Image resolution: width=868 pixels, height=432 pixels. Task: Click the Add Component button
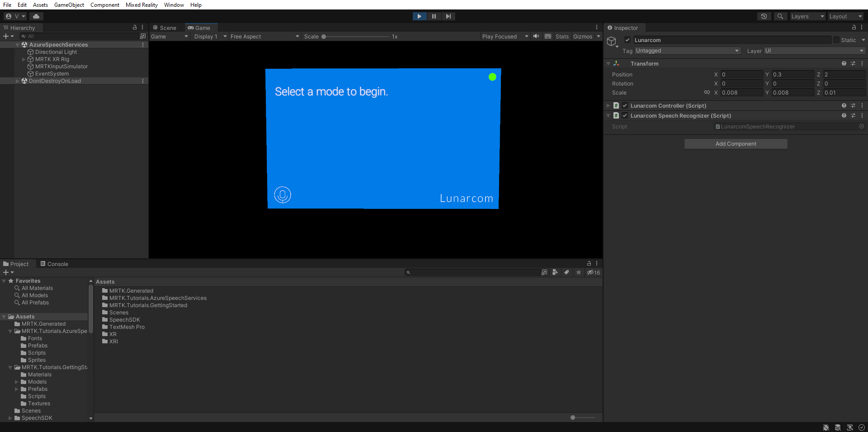tap(736, 144)
